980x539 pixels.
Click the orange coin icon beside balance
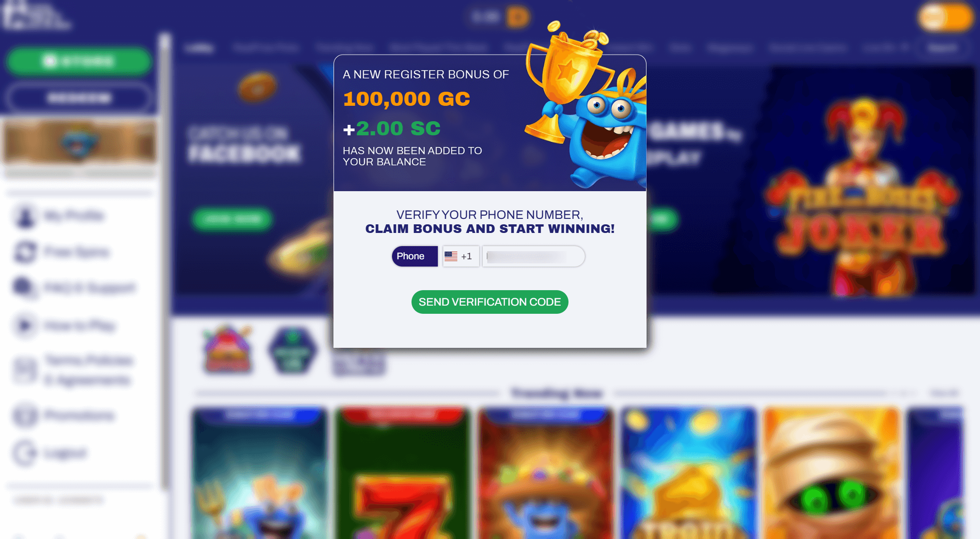(518, 17)
